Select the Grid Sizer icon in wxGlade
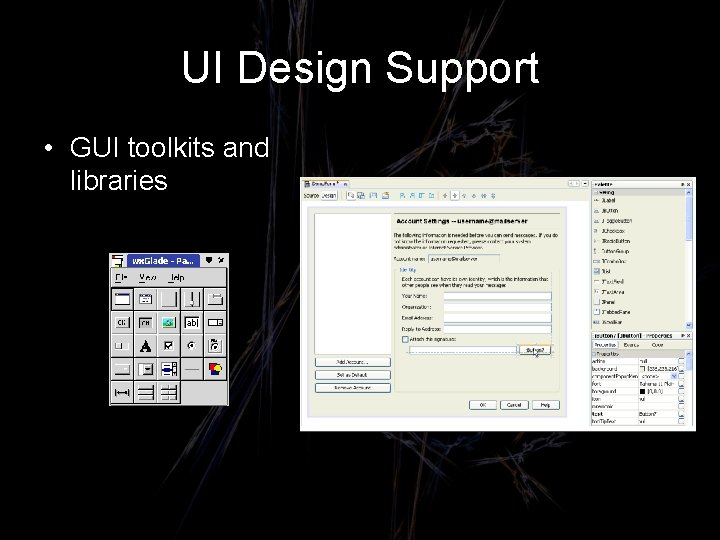Screen dimensions: 720x540 tap(169, 393)
